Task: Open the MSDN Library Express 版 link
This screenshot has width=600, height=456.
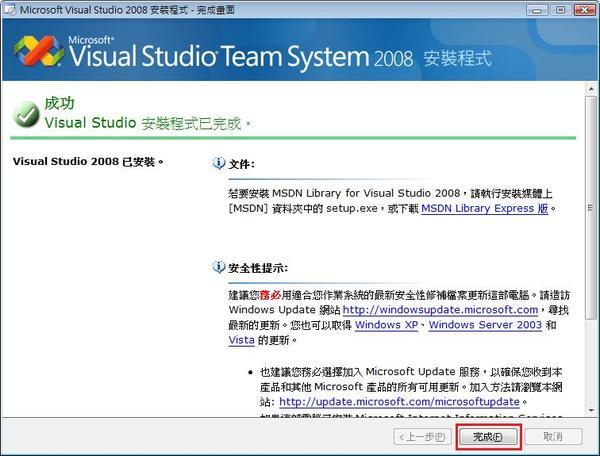Action: tap(484, 208)
